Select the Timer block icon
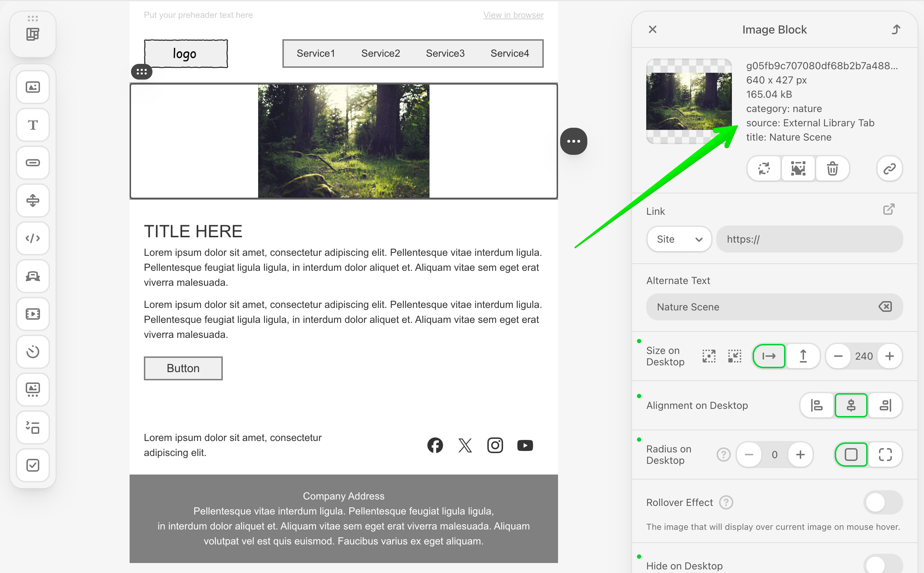 [33, 352]
